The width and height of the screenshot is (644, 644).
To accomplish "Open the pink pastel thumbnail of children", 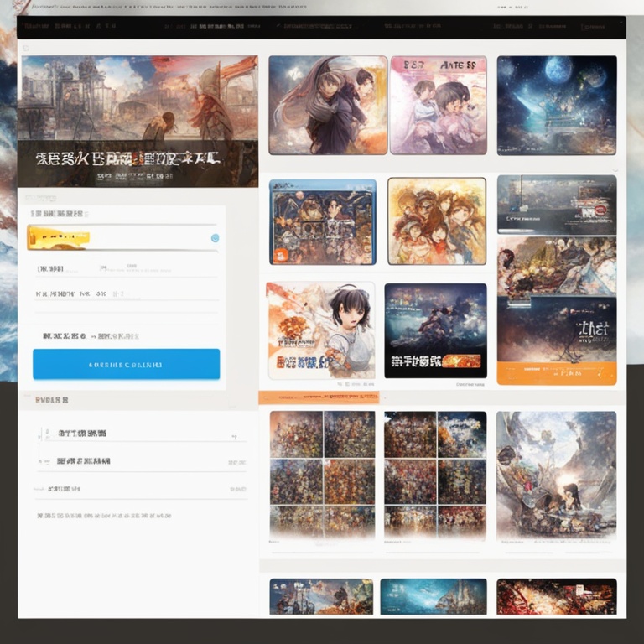I will click(x=439, y=105).
